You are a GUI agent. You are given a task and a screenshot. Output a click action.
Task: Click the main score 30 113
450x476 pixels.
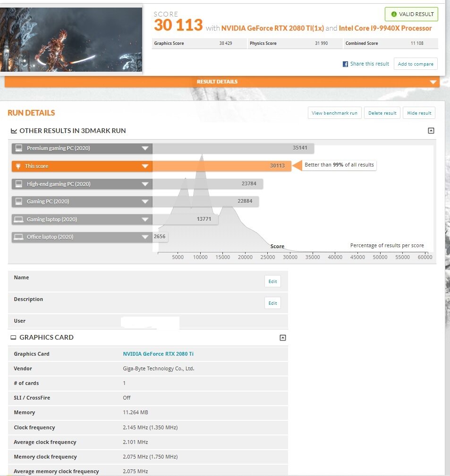click(178, 25)
